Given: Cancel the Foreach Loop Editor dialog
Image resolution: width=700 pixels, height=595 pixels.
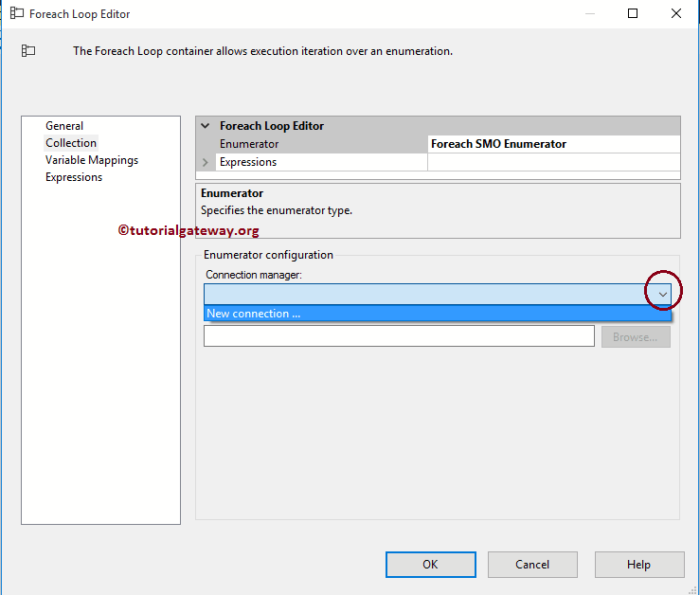Looking at the screenshot, I should pos(532,565).
